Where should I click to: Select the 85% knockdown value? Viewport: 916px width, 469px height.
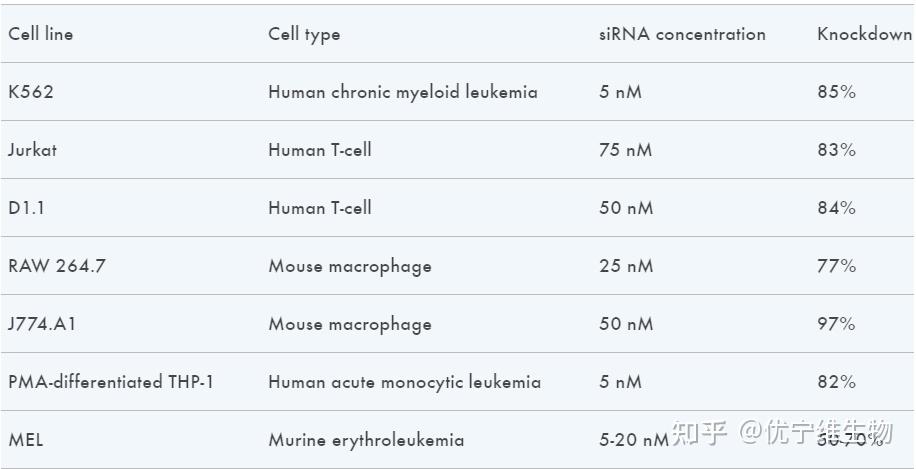(836, 92)
